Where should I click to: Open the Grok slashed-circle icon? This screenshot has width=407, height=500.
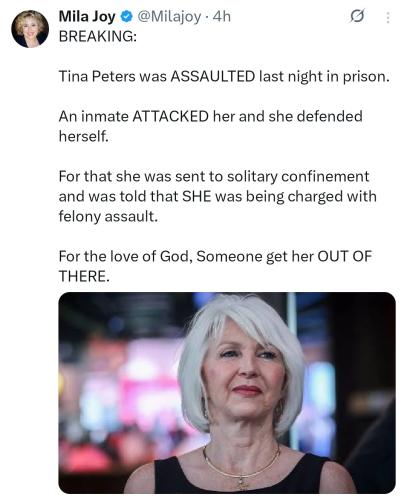(357, 16)
